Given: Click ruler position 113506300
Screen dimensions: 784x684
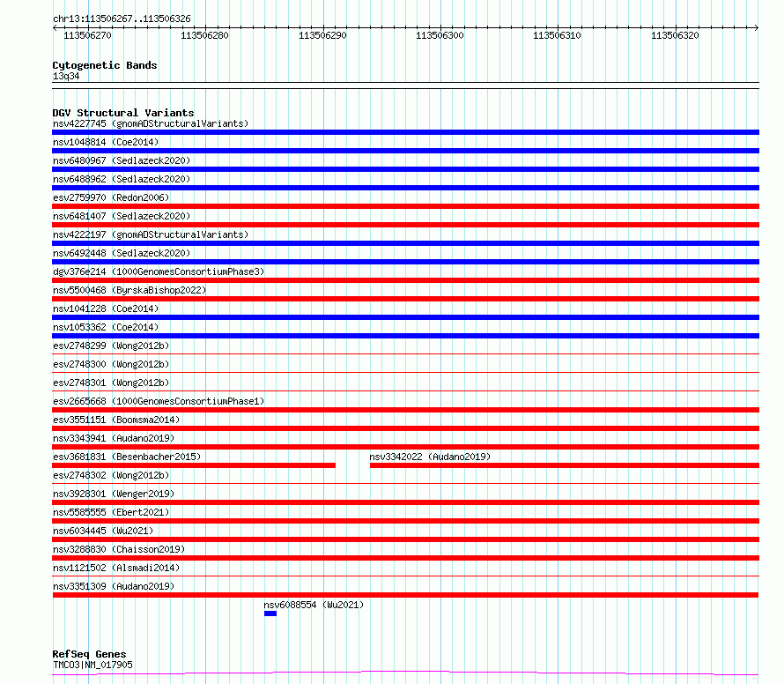Looking at the screenshot, I should pyautogui.click(x=440, y=35).
